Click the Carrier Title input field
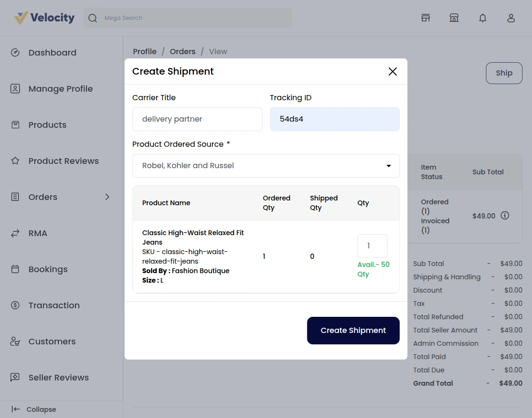 pos(197,119)
